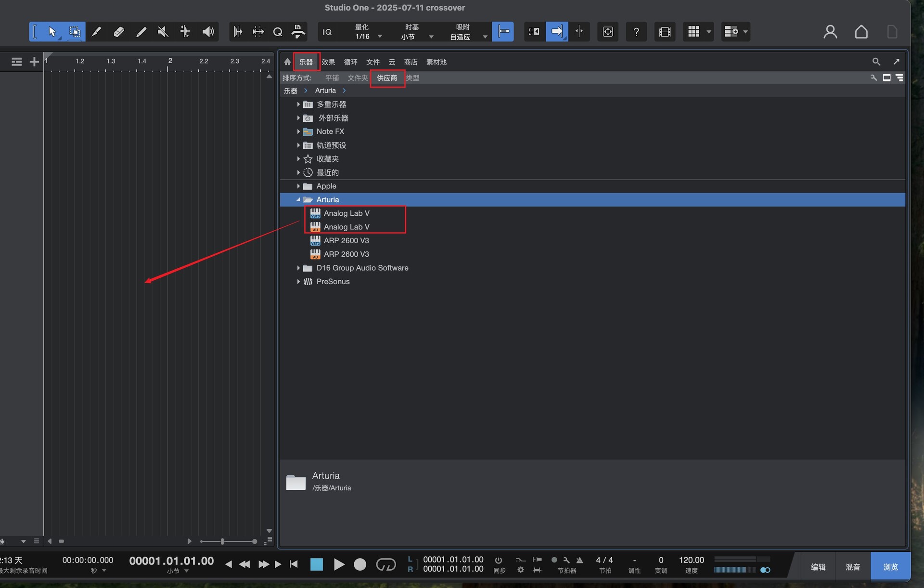Select the Range tool
The width and height of the screenshot is (924, 588).
[x=75, y=32]
